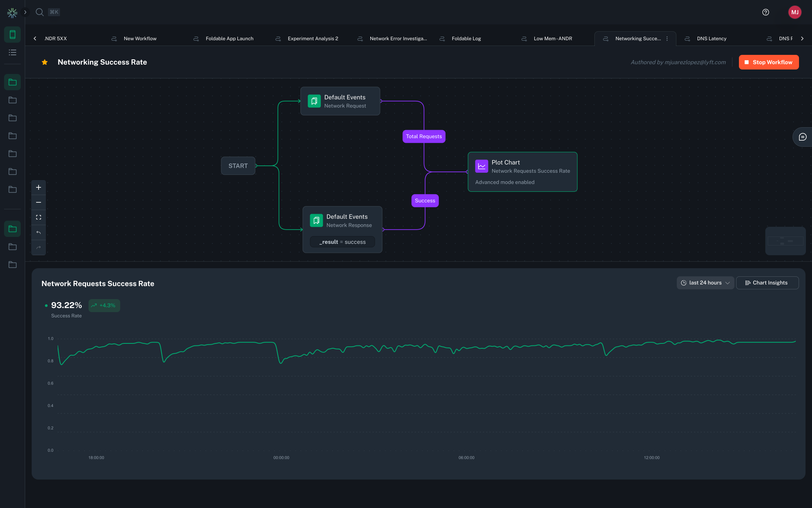Expand the sidebar with the chevron arrow
Viewport: 812px width, 508px height.
pyautogui.click(x=25, y=12)
